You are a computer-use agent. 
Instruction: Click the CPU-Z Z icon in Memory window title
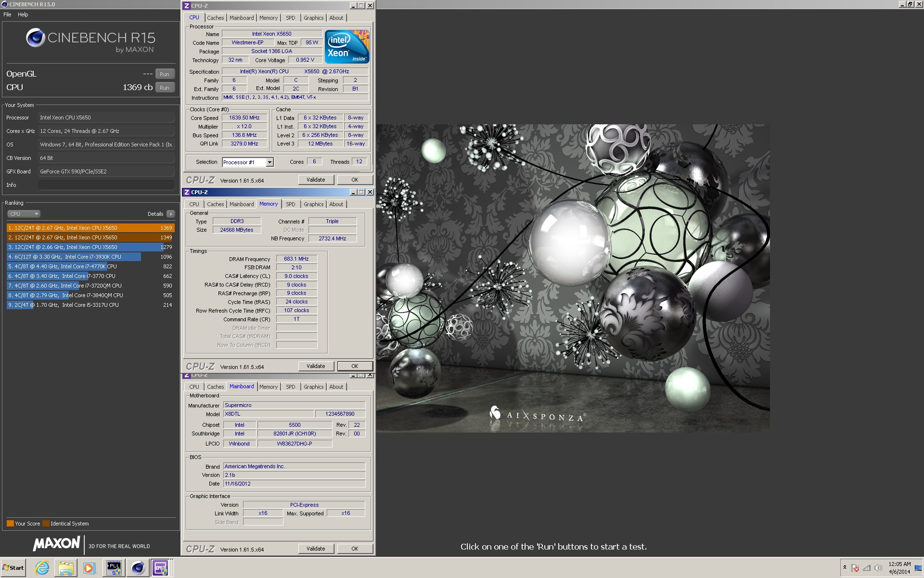tap(187, 192)
